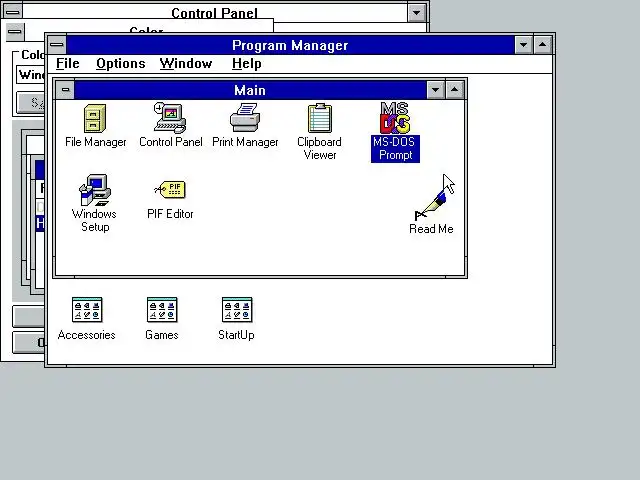Click the 'File Manager' label text
This screenshot has width=640, height=480.
pyautogui.click(x=96, y=142)
